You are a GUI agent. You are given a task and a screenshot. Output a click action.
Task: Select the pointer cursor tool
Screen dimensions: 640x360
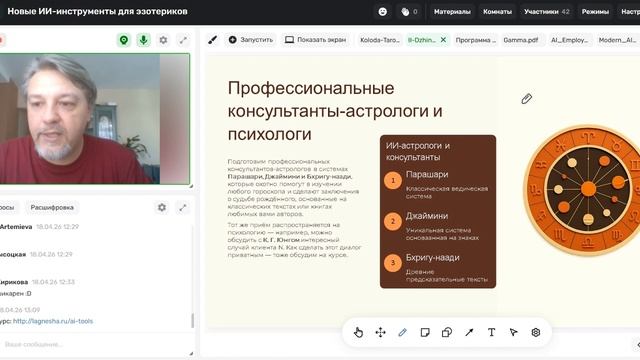[513, 333]
